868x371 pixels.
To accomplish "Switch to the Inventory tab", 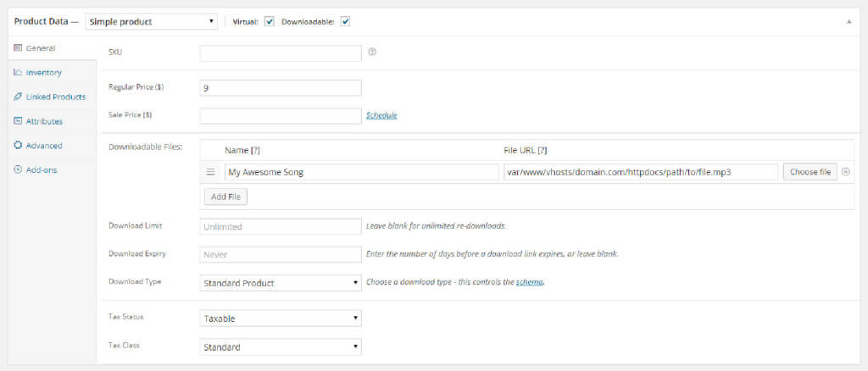I will (x=53, y=73).
